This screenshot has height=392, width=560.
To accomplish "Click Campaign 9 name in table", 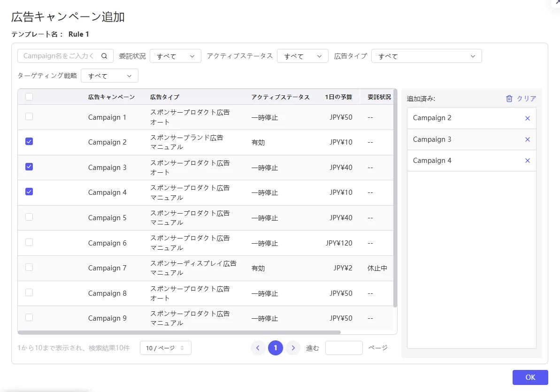I will point(107,318).
